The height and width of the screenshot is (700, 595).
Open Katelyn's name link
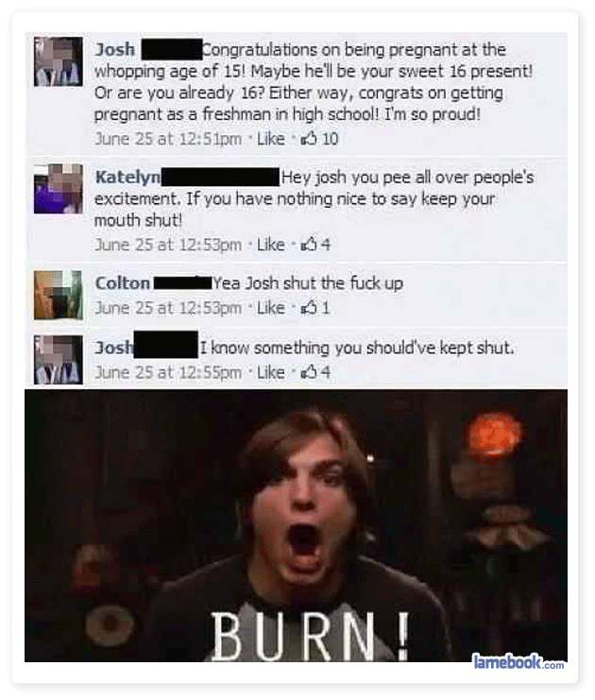point(127,178)
